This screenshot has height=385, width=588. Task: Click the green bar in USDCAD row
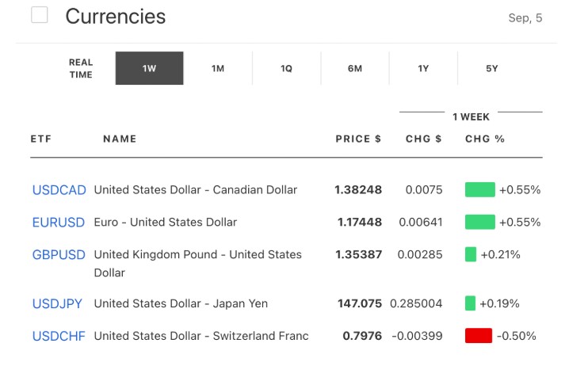click(x=480, y=189)
